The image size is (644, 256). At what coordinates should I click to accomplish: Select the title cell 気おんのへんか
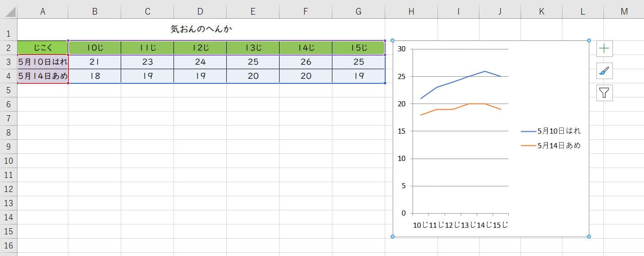[201, 30]
